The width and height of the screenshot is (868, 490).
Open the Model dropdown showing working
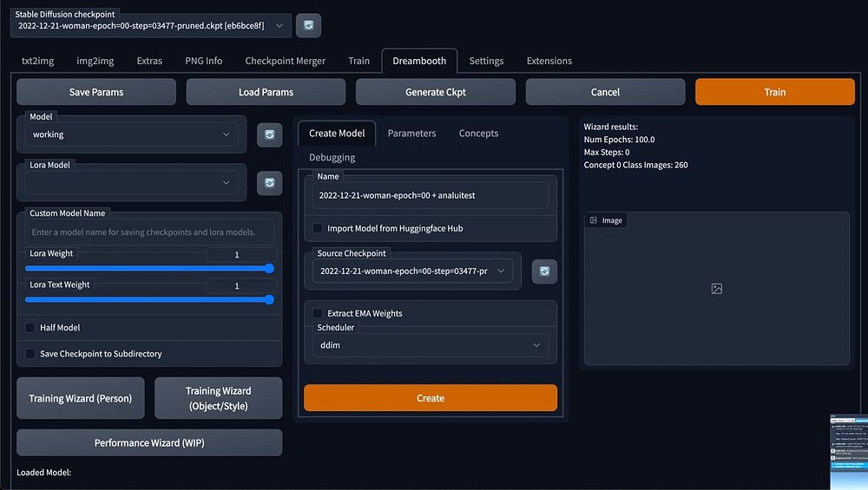point(132,134)
